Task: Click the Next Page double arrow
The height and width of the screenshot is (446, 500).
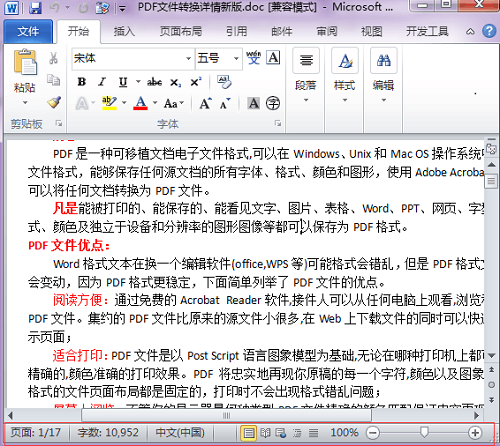Action: 491,399
